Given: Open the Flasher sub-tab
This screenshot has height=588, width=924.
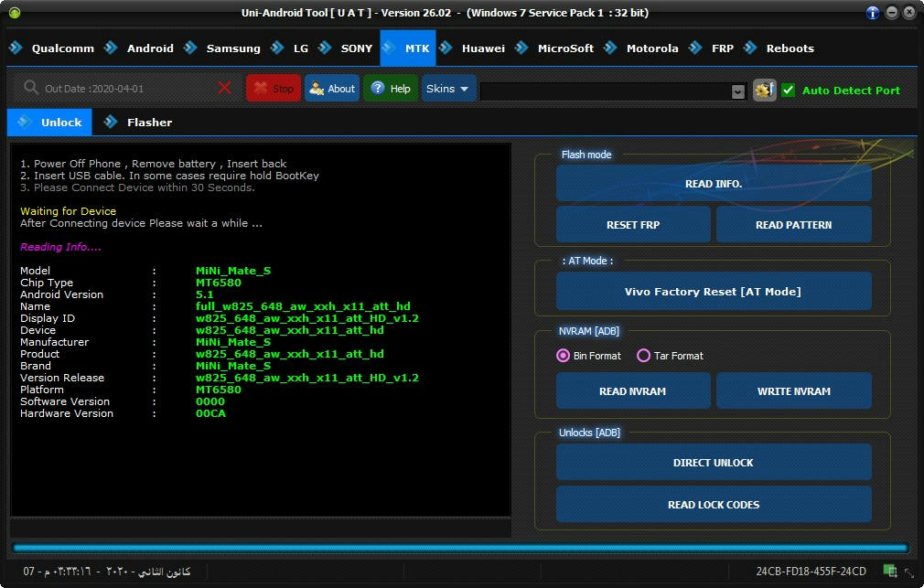Looking at the screenshot, I should point(138,123).
